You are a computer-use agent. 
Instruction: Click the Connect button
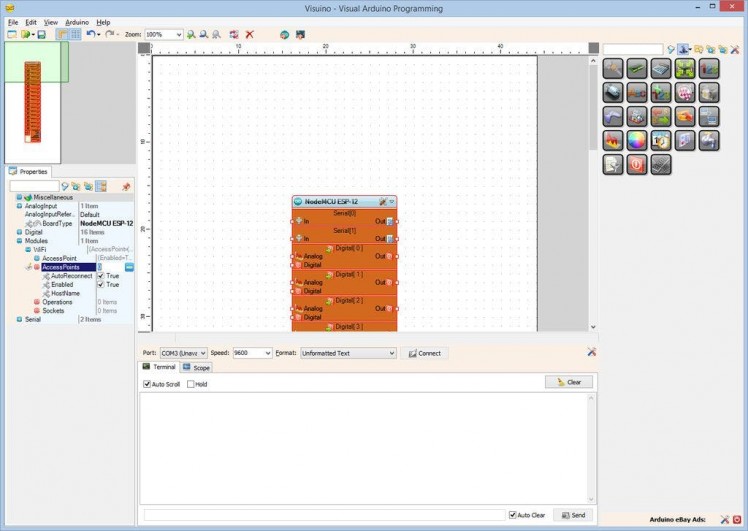click(x=424, y=353)
